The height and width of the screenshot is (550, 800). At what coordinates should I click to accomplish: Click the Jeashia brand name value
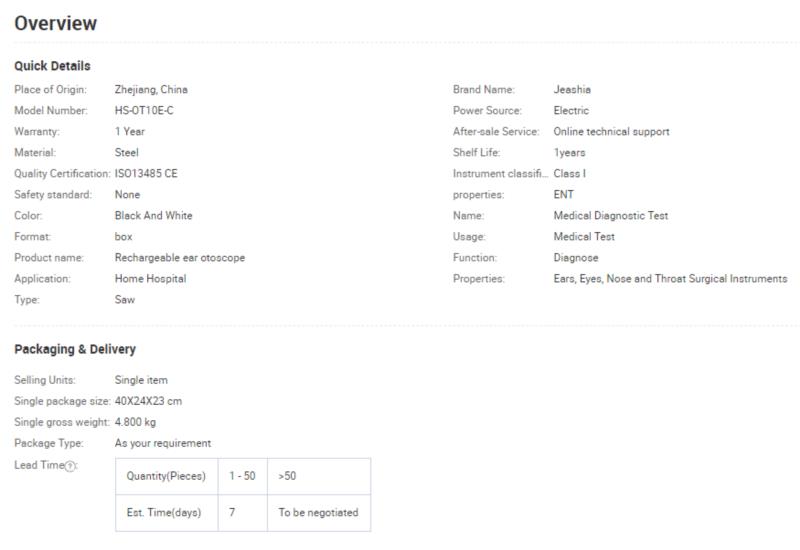click(x=572, y=89)
